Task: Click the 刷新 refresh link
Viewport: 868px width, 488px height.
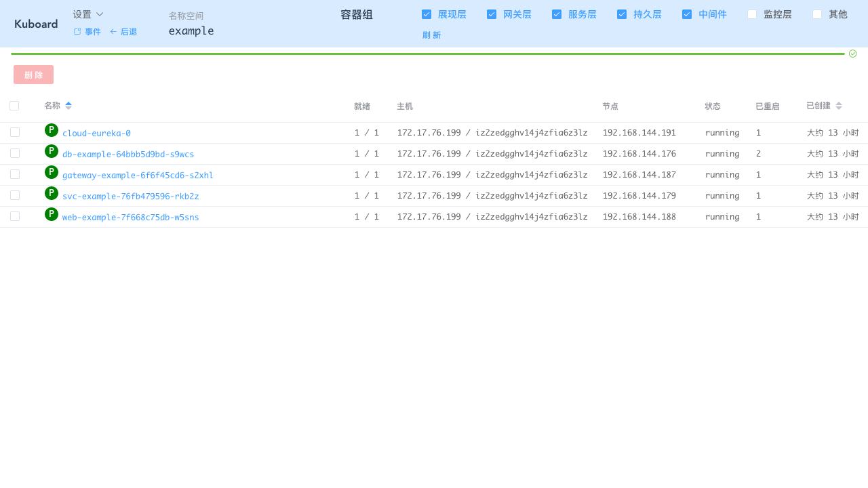Action: click(431, 35)
